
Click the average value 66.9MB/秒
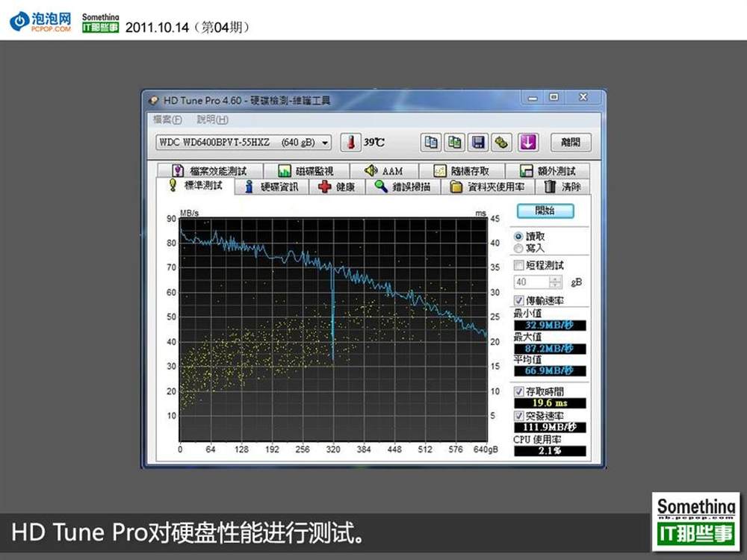point(550,370)
